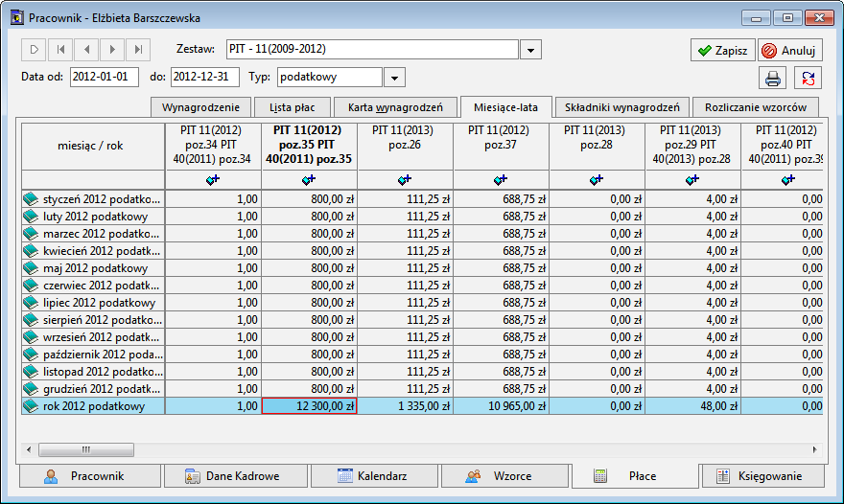Viewport: 844px width, 504px height.
Task: Click the Data od date field
Action: (x=104, y=77)
